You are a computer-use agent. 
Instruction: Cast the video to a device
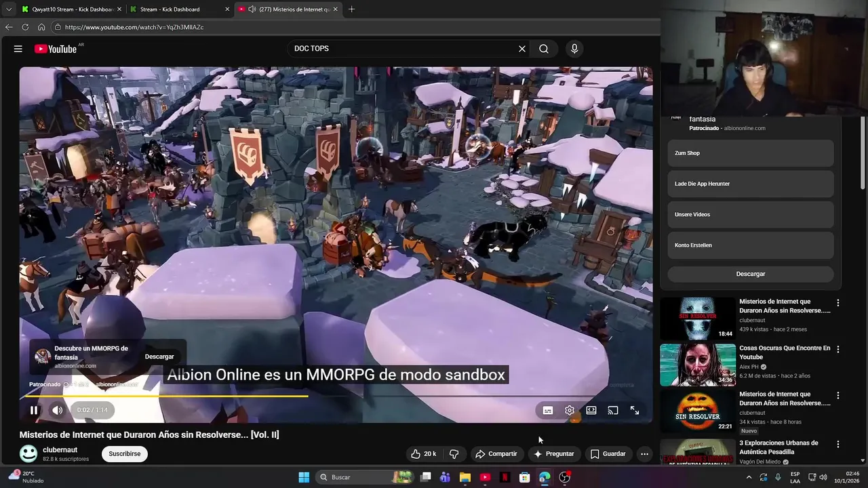pyautogui.click(x=613, y=410)
